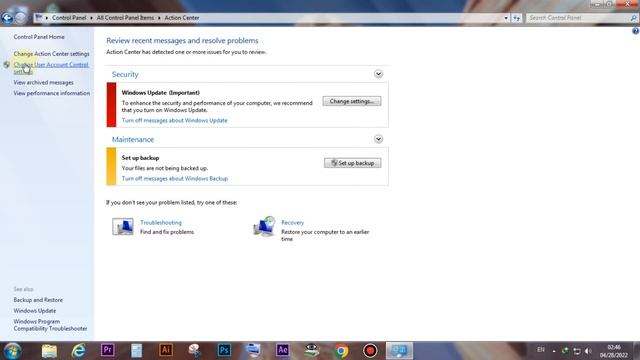Open Windows Update in See also
640x360 pixels.
click(35, 311)
